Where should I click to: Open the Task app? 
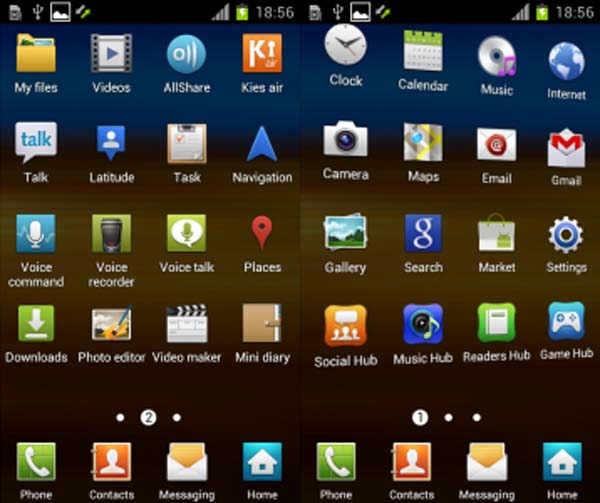[x=187, y=143]
